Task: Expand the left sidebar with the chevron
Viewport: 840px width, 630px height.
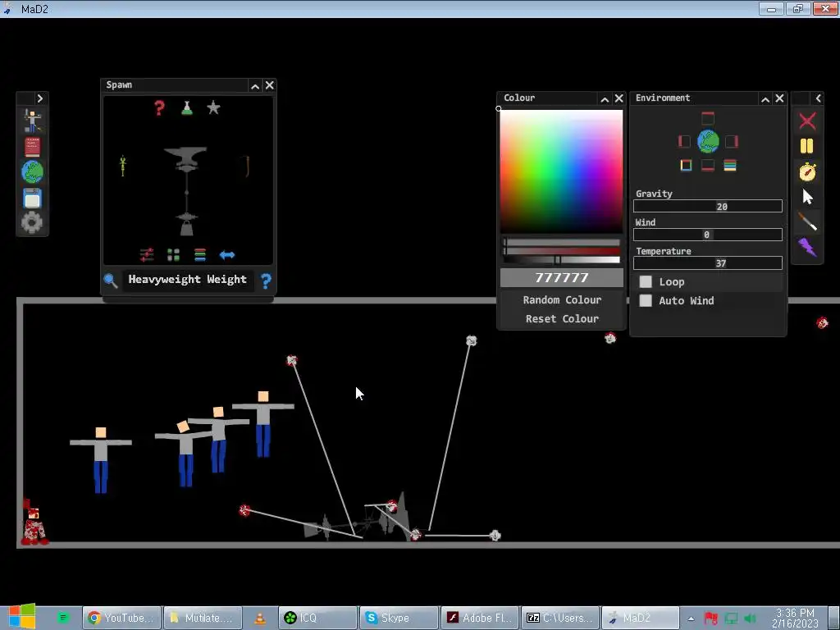Action: (x=39, y=98)
